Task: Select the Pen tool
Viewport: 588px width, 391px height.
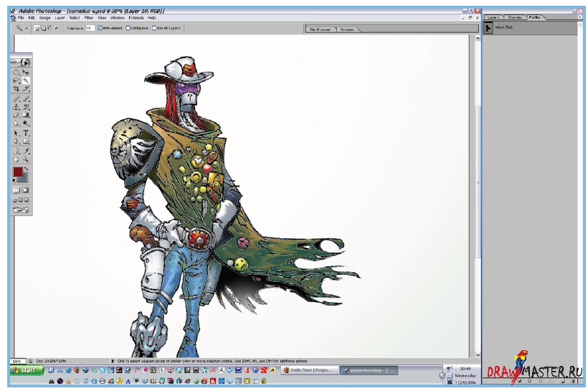Action: pyautogui.click(x=16, y=141)
